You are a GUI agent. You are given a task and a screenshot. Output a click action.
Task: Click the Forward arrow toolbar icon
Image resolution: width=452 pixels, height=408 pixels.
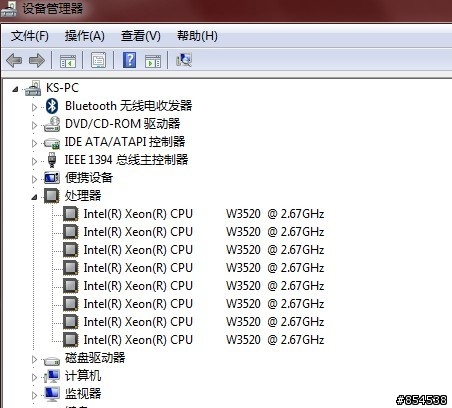[x=37, y=60]
